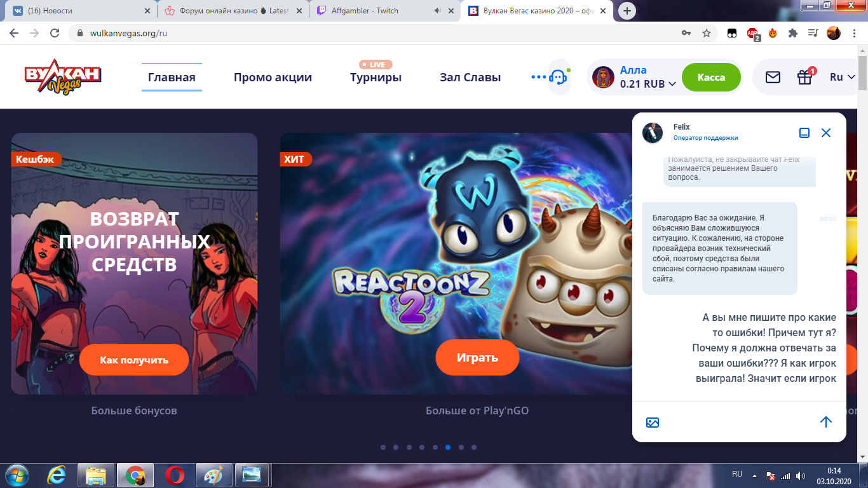868x488 pixels.
Task: Focus the chat message text field
Action: [x=739, y=422]
